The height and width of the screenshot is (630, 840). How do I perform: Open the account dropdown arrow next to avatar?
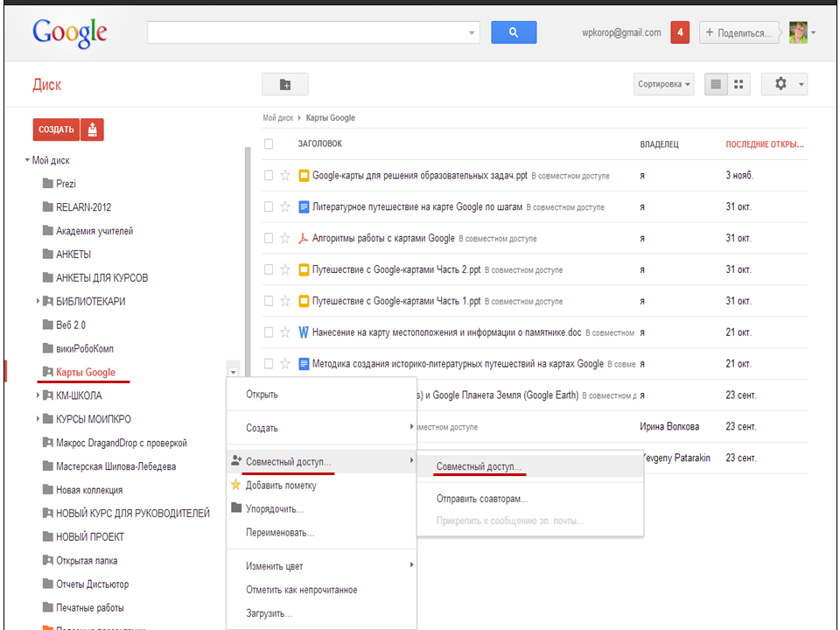(813, 32)
